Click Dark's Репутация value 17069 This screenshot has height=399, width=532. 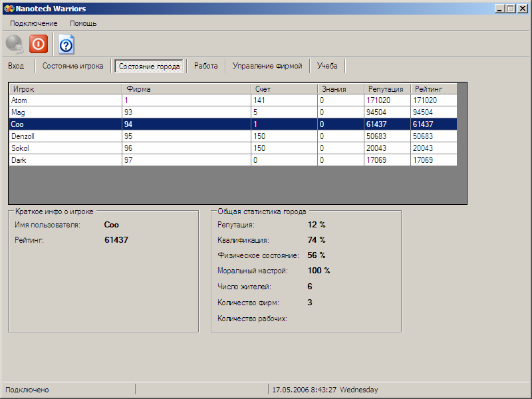(x=387, y=160)
